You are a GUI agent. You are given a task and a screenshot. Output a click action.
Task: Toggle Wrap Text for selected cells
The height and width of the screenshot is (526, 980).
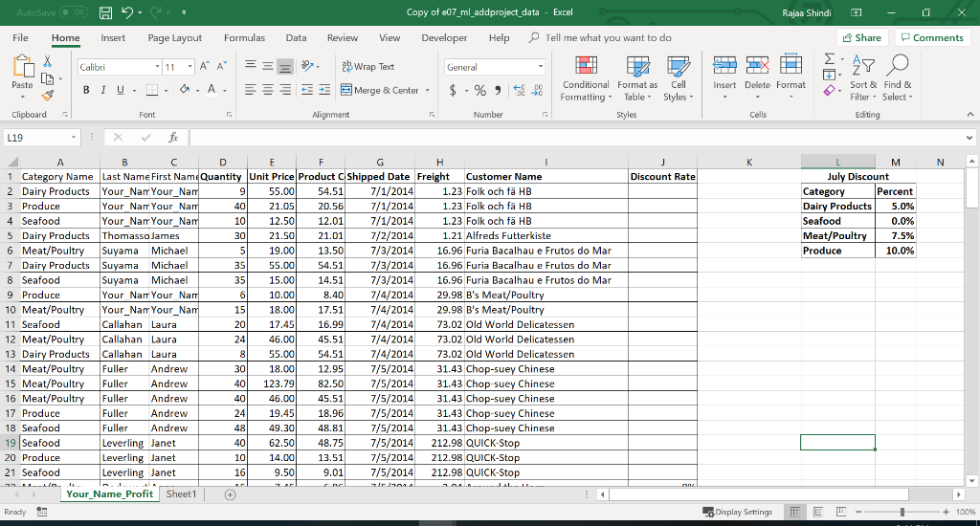click(x=367, y=67)
